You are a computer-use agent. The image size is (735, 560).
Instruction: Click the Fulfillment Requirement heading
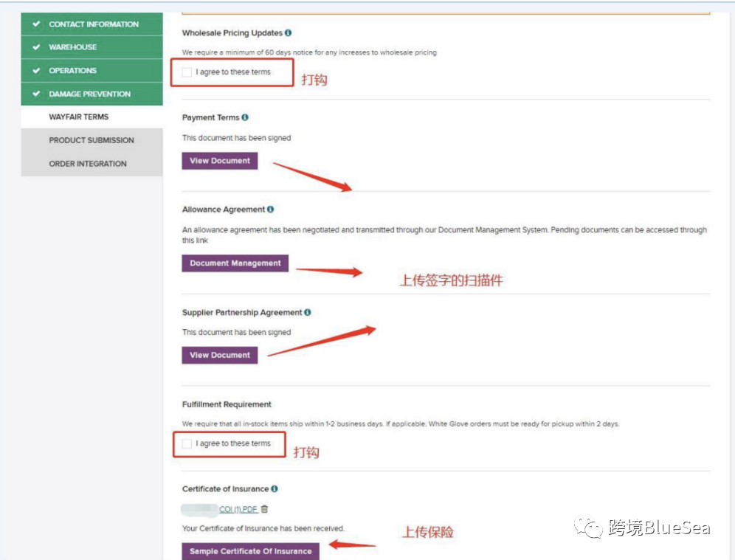[227, 404]
